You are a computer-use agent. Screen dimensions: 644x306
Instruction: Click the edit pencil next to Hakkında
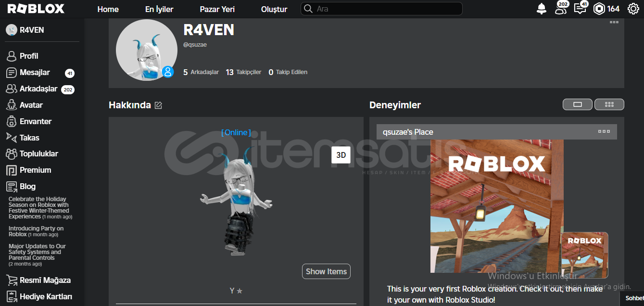[x=158, y=105]
